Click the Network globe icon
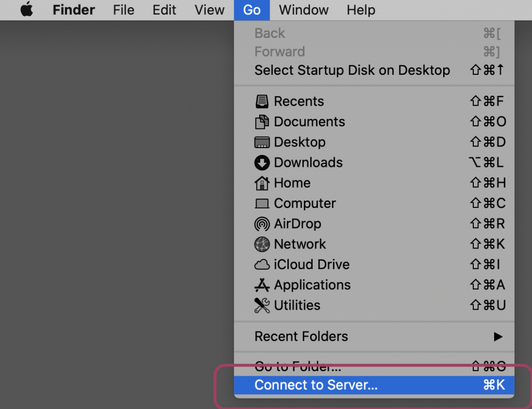Image resolution: width=532 pixels, height=409 pixels. [262, 244]
